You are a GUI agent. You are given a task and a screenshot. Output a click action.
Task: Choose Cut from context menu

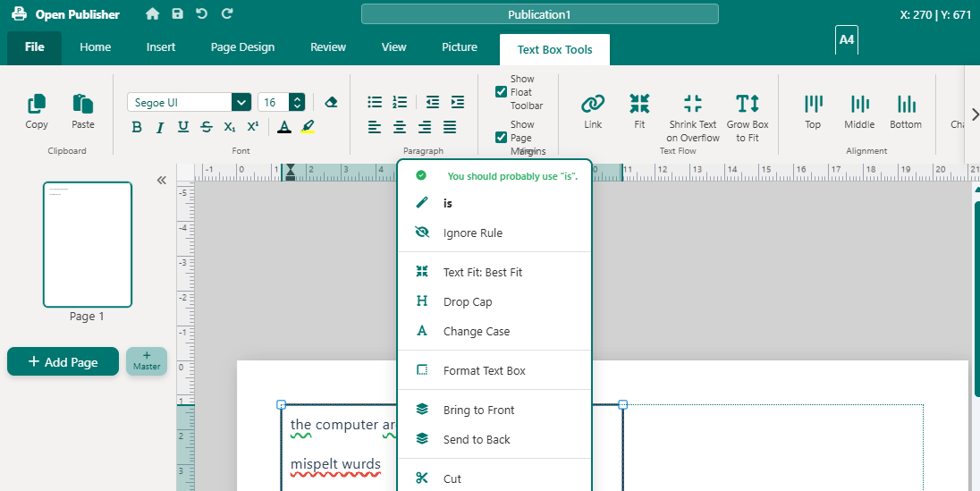tap(494, 478)
